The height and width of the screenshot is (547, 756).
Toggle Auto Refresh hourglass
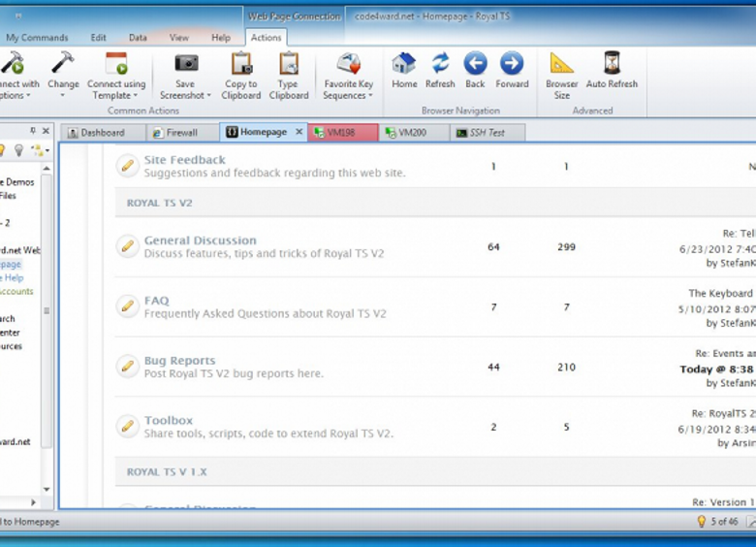tap(612, 63)
